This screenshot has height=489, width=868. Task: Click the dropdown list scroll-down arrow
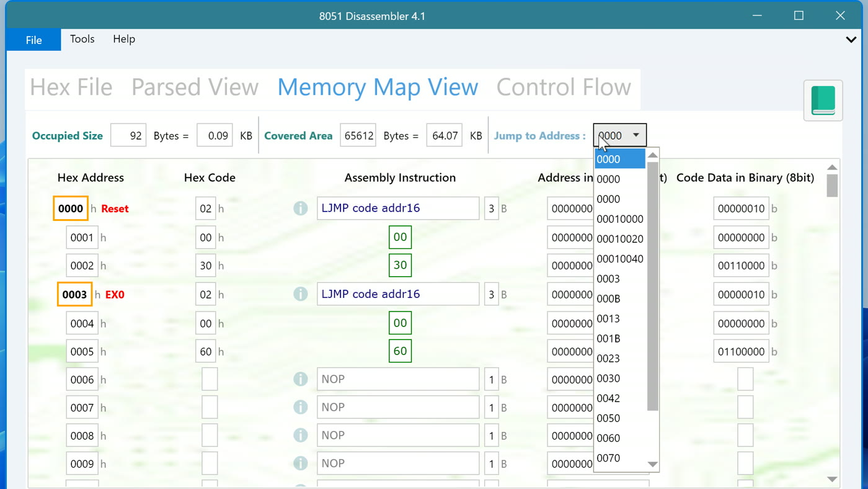(652, 464)
